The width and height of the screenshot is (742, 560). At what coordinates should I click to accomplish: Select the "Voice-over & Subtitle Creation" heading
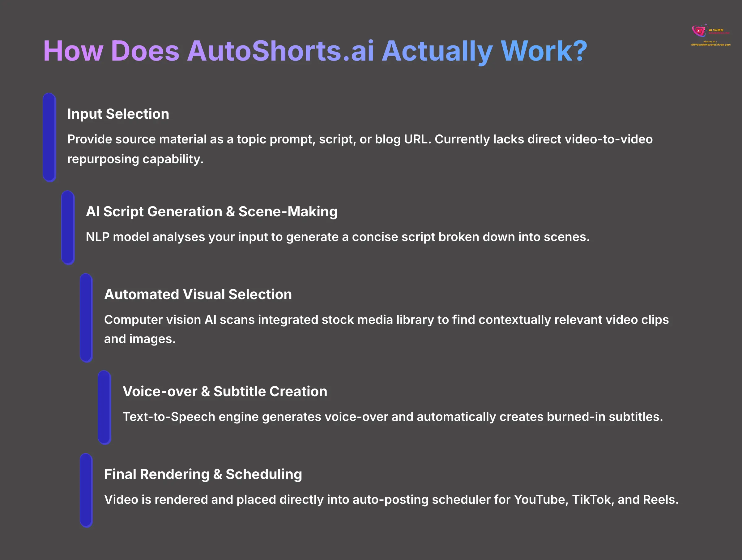click(225, 391)
